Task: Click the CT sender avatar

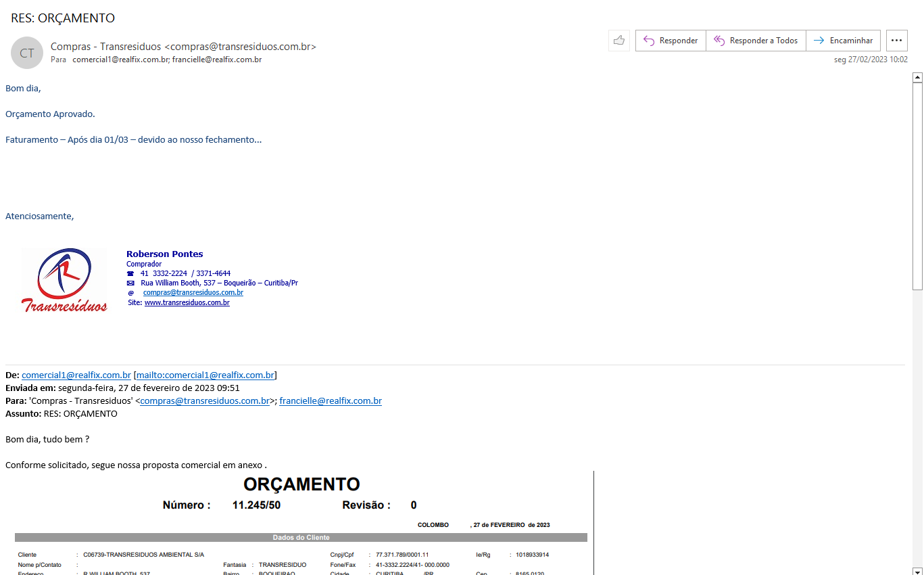Action: pos(27,53)
